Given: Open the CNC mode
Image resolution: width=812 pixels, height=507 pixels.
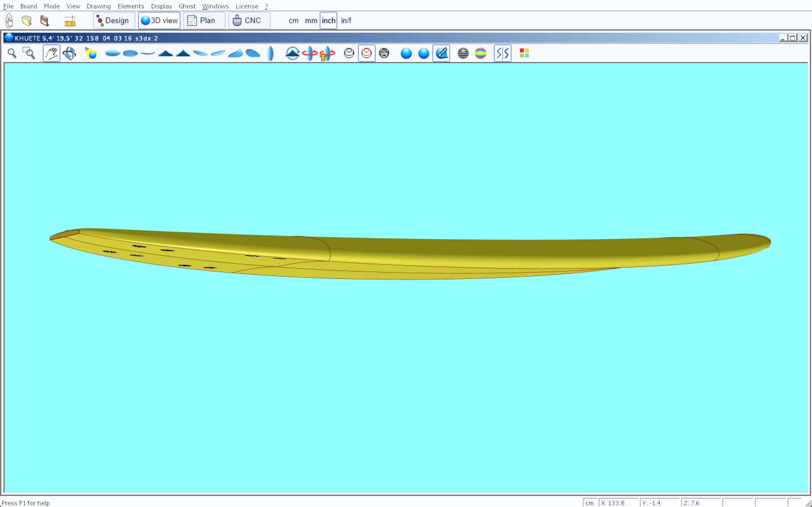Looking at the screenshot, I should tap(249, 21).
